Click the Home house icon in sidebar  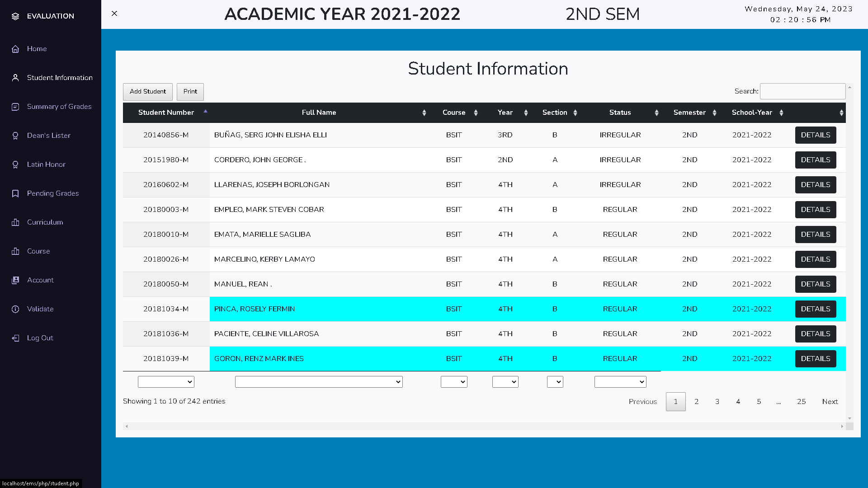point(15,49)
